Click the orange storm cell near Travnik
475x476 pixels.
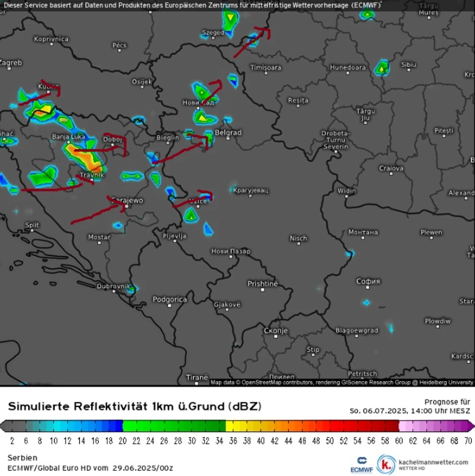[x=86, y=157]
